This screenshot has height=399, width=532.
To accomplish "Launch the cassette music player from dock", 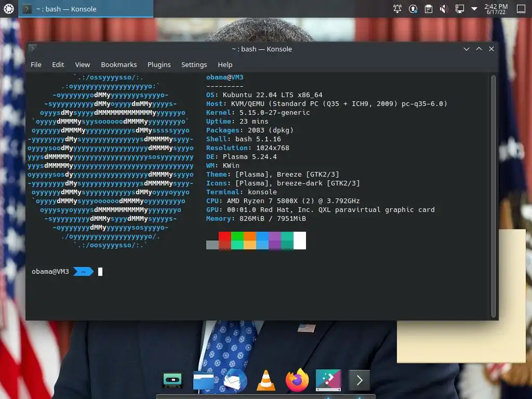I will click(172, 380).
